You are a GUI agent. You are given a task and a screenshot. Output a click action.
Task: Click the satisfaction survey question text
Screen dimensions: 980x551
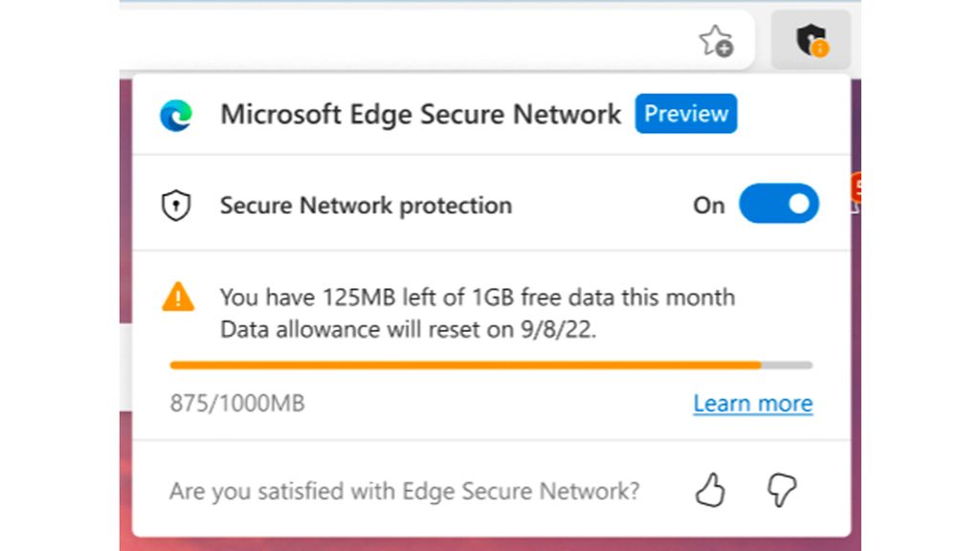[x=405, y=490]
